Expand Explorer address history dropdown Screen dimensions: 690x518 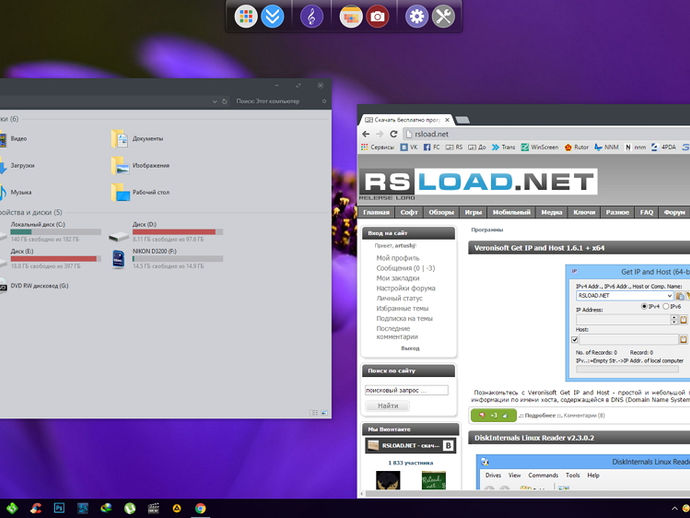[x=215, y=101]
